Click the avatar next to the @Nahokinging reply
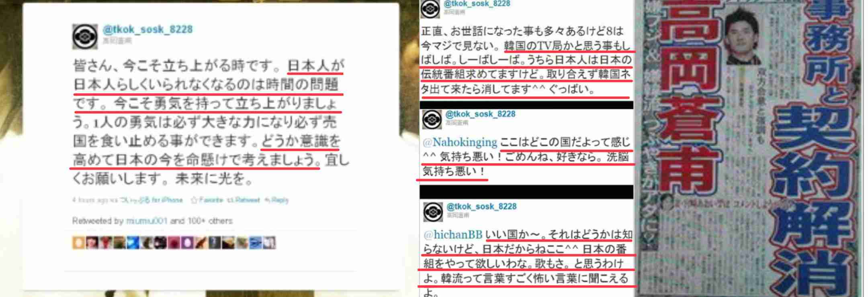 (432, 120)
